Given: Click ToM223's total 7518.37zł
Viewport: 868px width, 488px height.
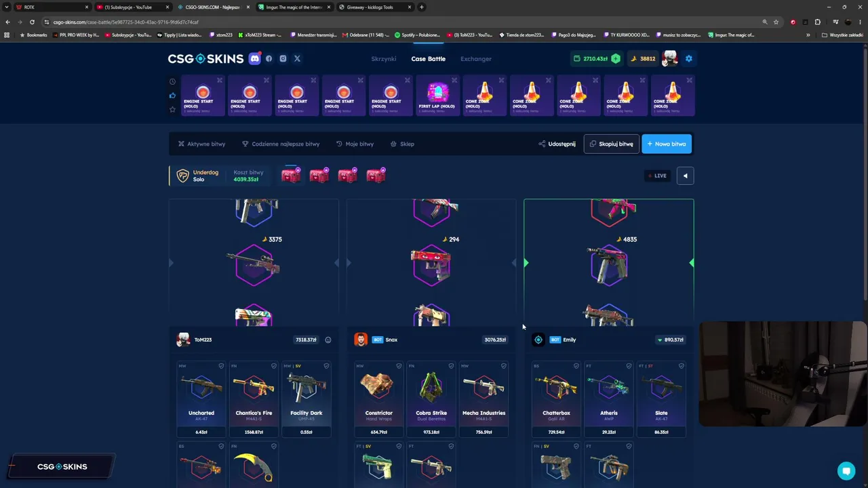Looking at the screenshot, I should (306, 340).
